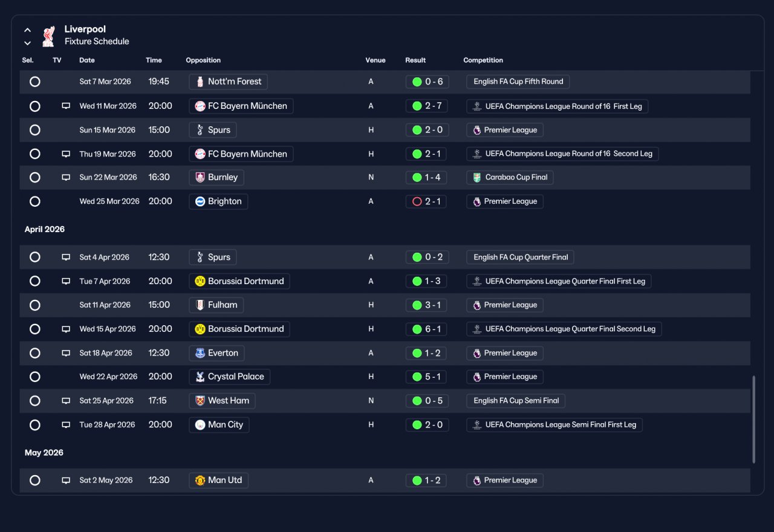Select the West Ham 25 Apr fixture radio

tap(35, 401)
